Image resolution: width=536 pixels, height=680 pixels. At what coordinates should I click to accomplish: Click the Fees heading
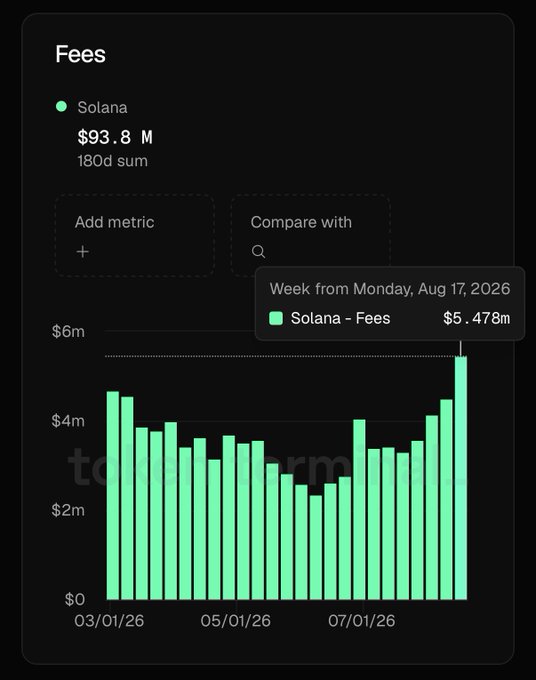(81, 54)
